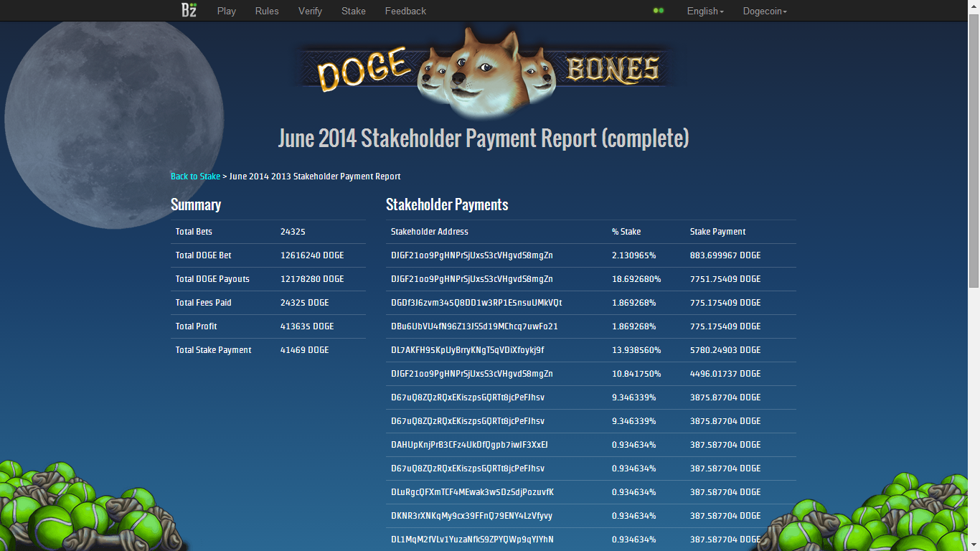Select address DKNR3rXNKqMy9cx39FFnQ79ENY4LzVfyvy
This screenshot has height=551, width=980.
pos(472,516)
